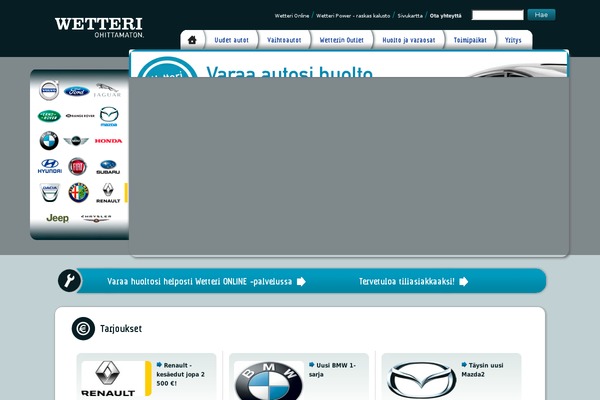
Task: Click arrow after Tervetuloa tiliasiakkaaksi
Action: (464, 282)
